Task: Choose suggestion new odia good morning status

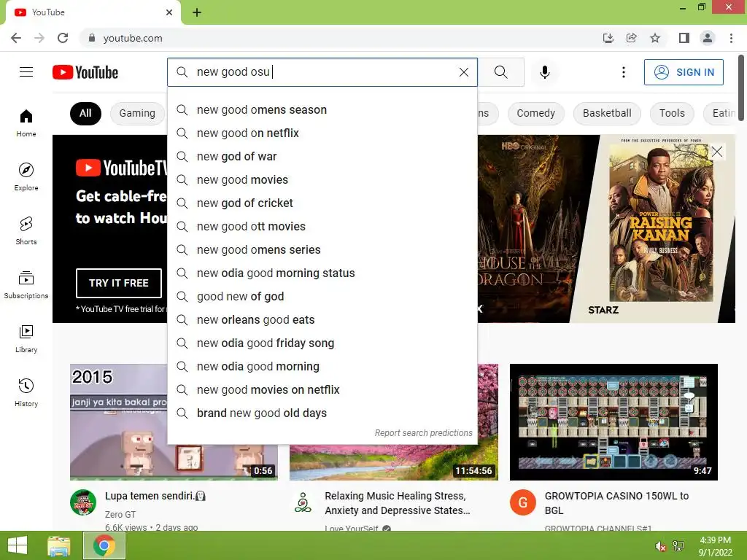Action: [322, 273]
